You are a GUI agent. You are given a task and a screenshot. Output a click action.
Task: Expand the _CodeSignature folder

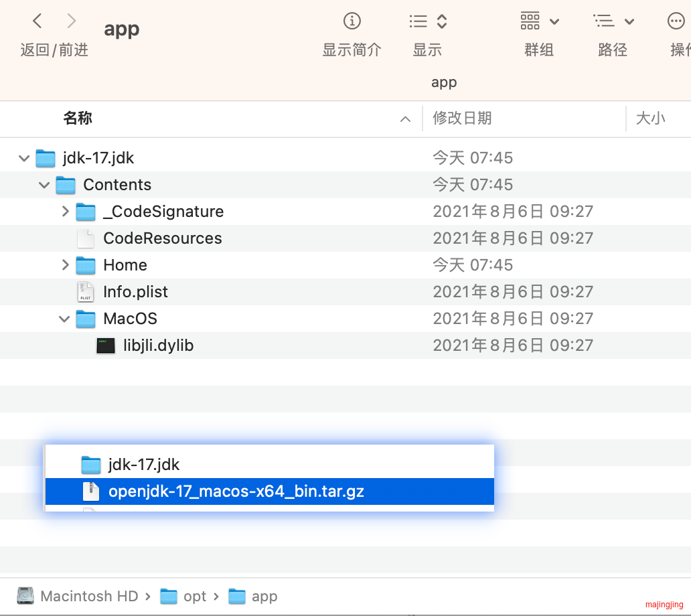(65, 212)
